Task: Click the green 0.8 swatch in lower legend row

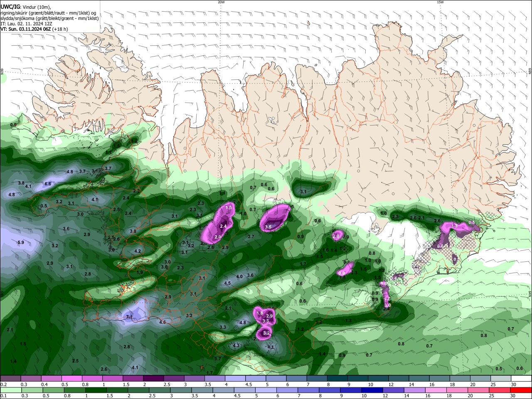Action: [x=74, y=390]
